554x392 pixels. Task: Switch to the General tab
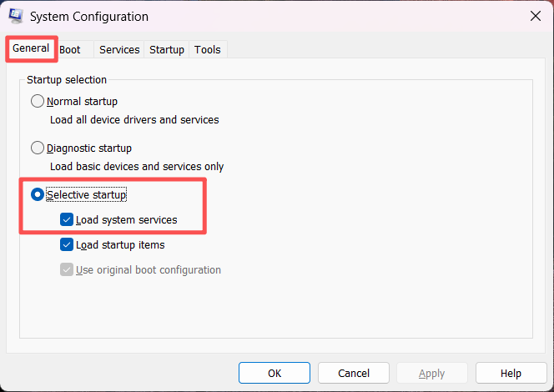[31, 48]
